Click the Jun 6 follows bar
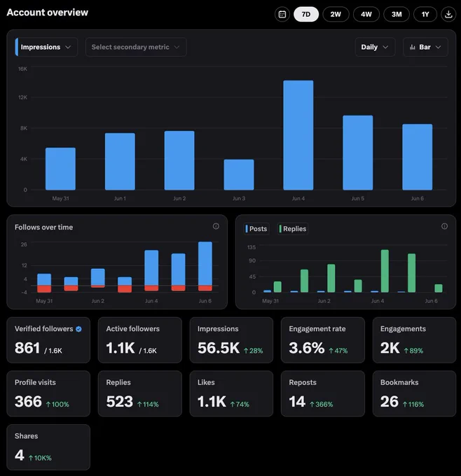 [x=205, y=263]
